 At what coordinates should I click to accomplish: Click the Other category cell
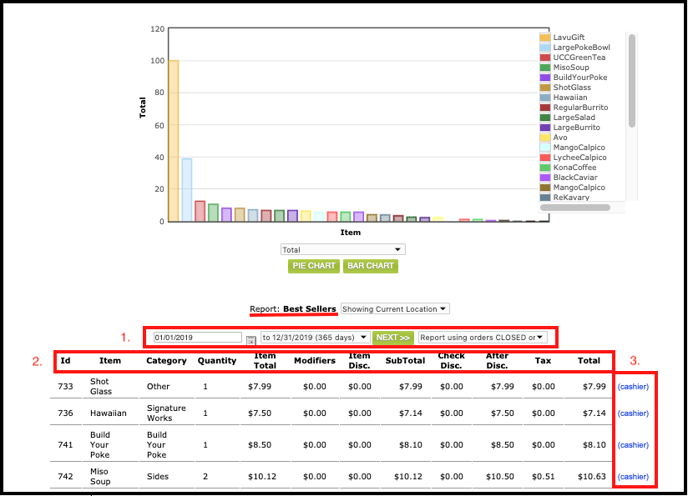[158, 387]
